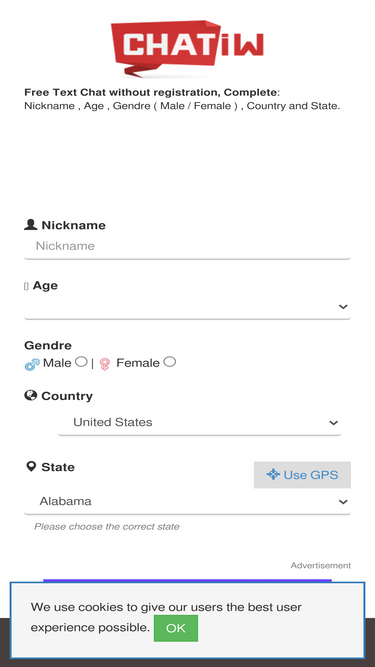Click the map pin icon beside State
Viewport: 375px width, 667px height.
click(x=31, y=467)
